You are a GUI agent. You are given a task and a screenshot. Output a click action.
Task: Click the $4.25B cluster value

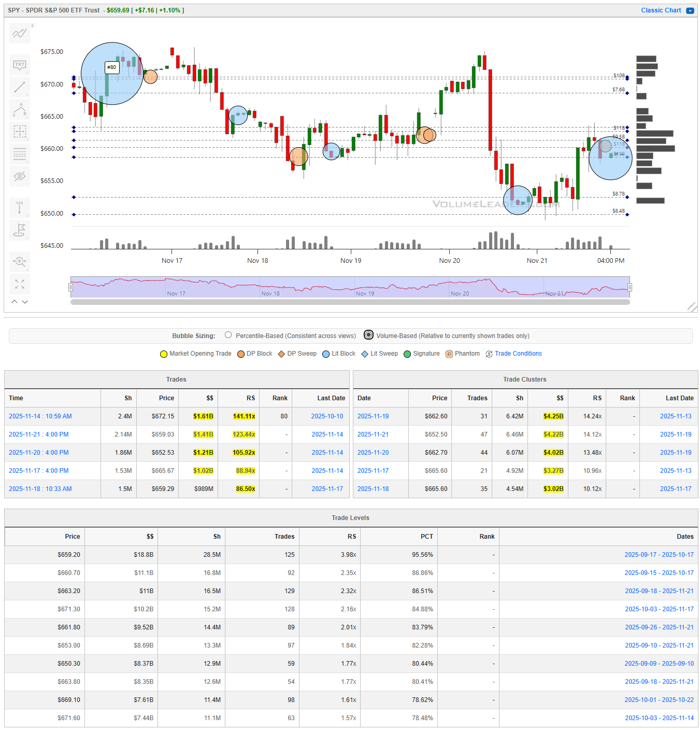pos(553,416)
